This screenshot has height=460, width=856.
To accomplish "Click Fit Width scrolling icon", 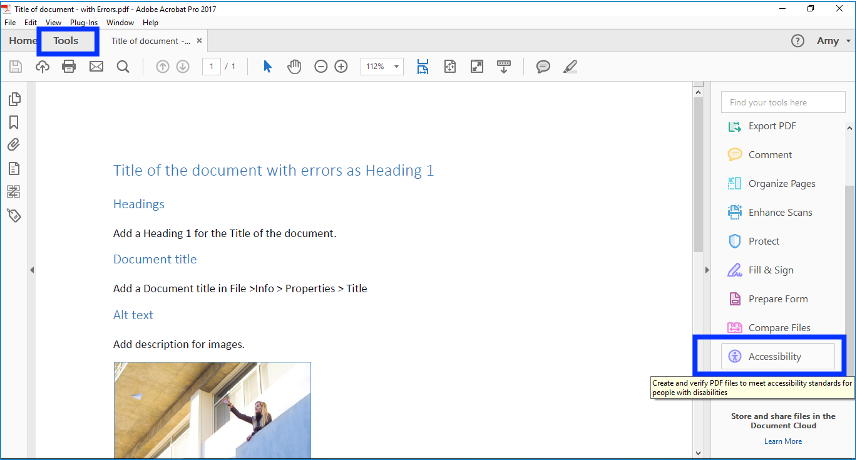I will click(x=423, y=67).
